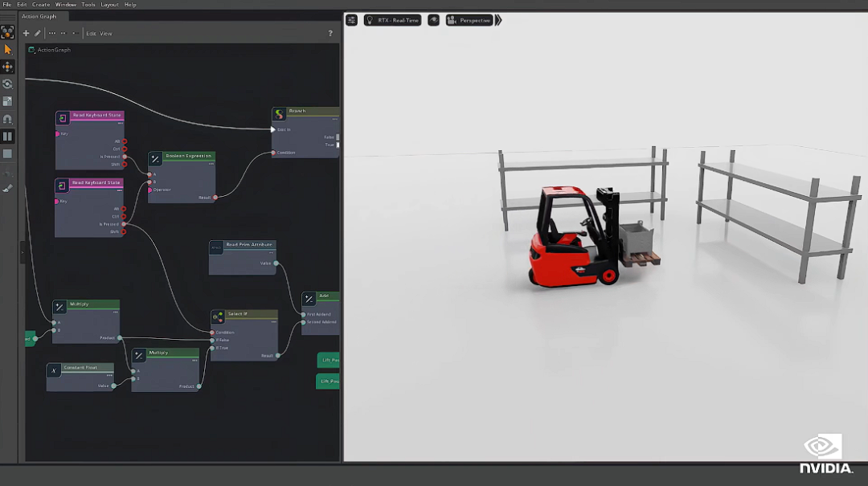Viewport: 868px width, 486px height.
Task: Click Result output port of Select If
Action: (x=277, y=356)
